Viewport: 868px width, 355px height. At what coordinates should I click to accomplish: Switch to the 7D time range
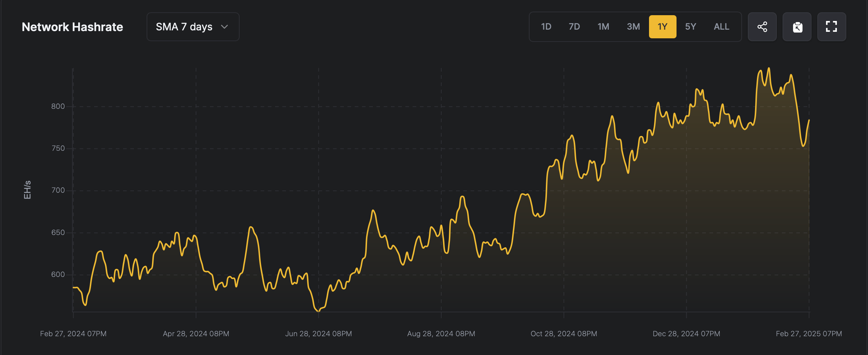[x=574, y=26]
